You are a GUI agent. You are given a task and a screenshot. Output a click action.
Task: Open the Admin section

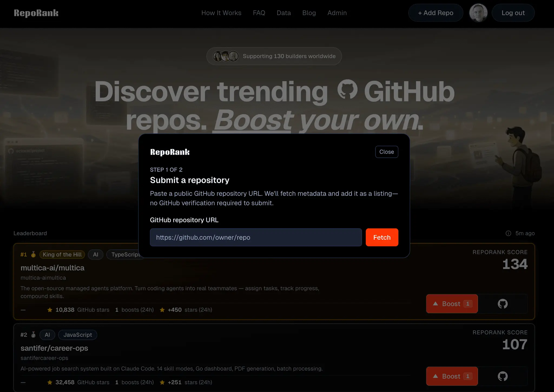click(337, 13)
